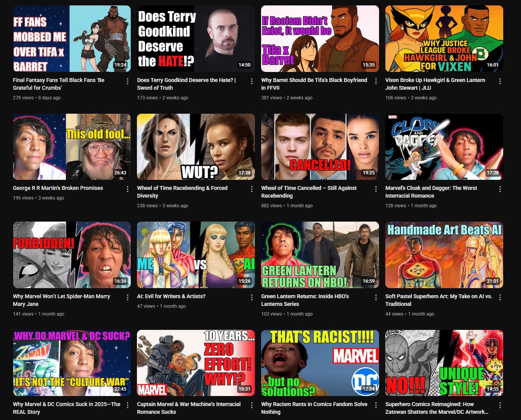Screen dimensions: 521x420
Task: Play the Does Terry Goodkind Deserve the Hate thumbnail
Action: (x=196, y=39)
